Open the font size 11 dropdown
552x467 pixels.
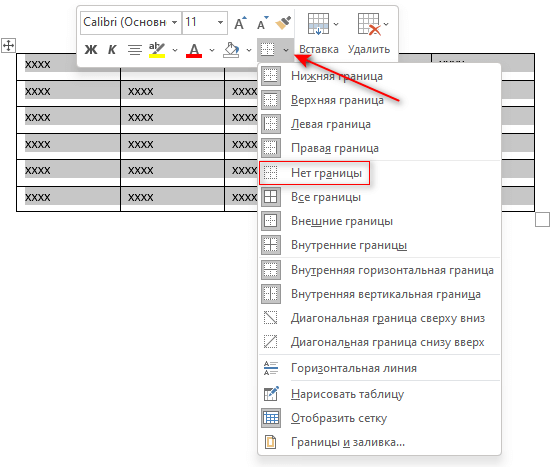pos(220,23)
